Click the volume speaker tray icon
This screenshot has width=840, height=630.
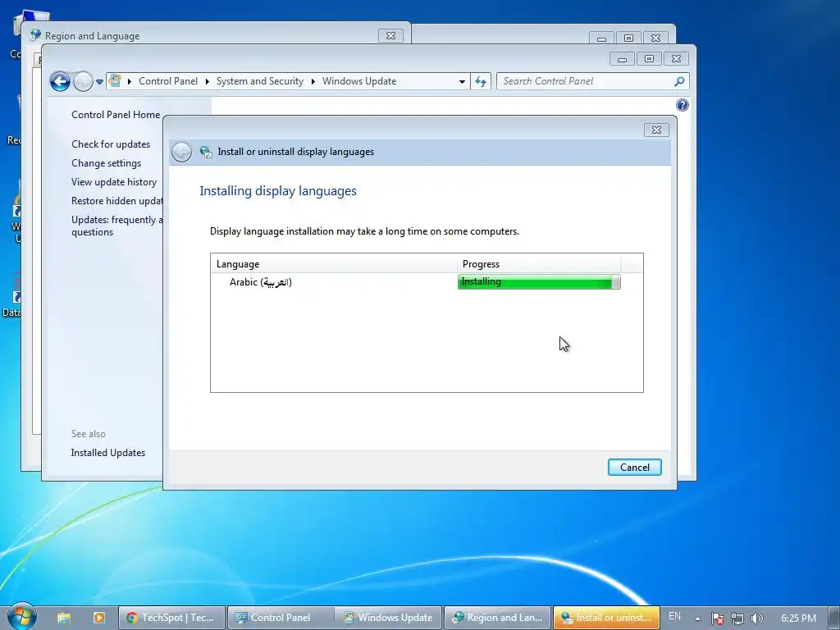[756, 619]
